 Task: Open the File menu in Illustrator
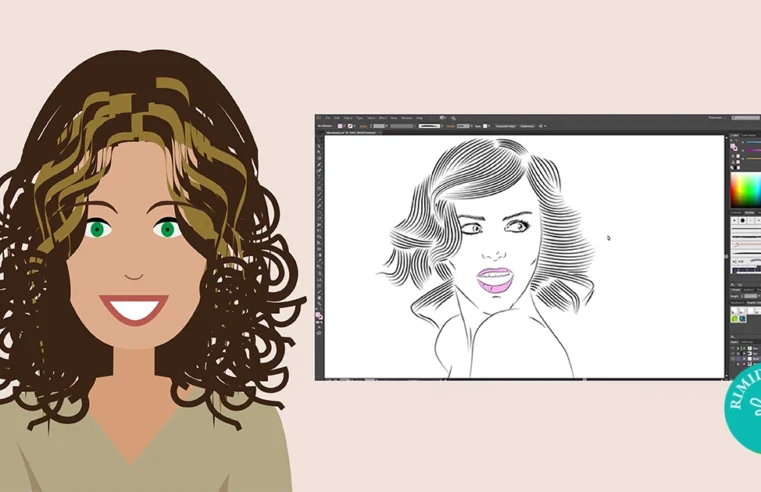coord(328,118)
